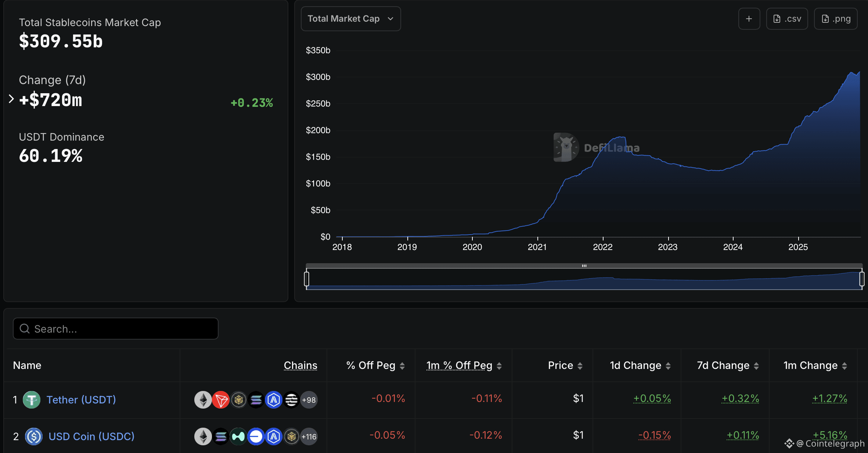This screenshot has width=868, height=453.
Task: Click the +116 chains badge for USDC
Action: tap(309, 436)
